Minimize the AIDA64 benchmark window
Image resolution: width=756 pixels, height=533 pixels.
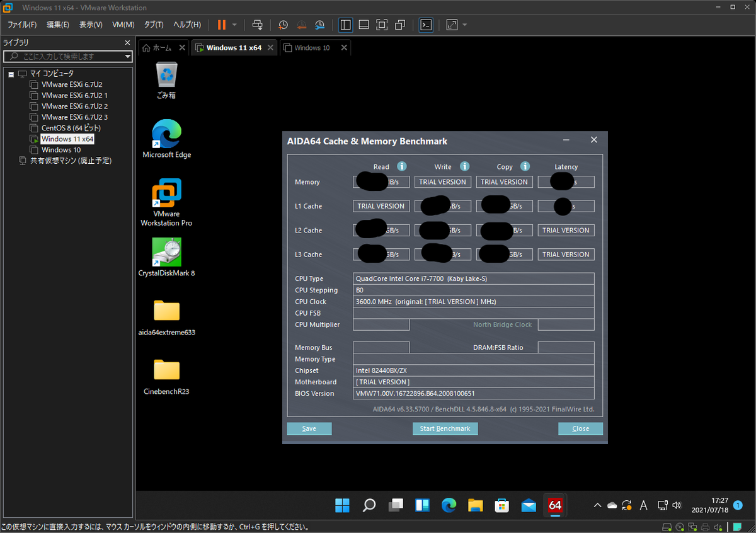click(x=566, y=140)
